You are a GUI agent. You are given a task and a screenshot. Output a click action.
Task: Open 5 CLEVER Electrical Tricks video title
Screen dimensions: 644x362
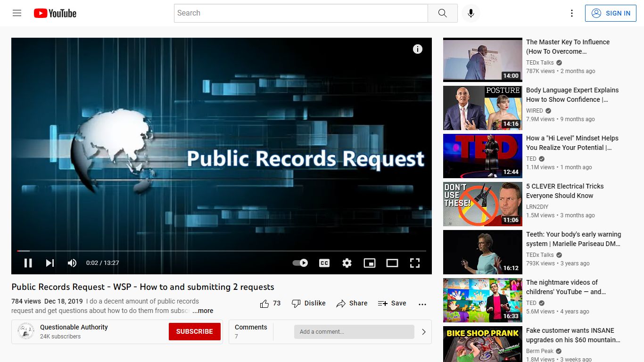click(x=565, y=191)
